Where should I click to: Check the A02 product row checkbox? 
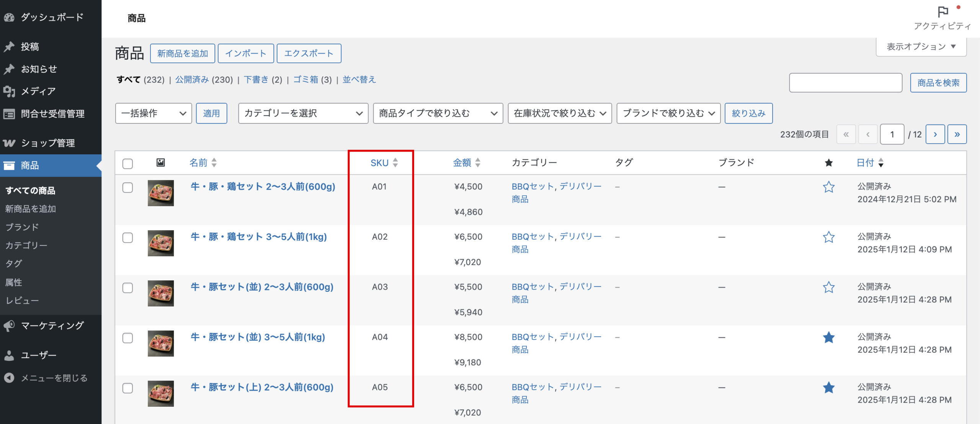point(127,237)
